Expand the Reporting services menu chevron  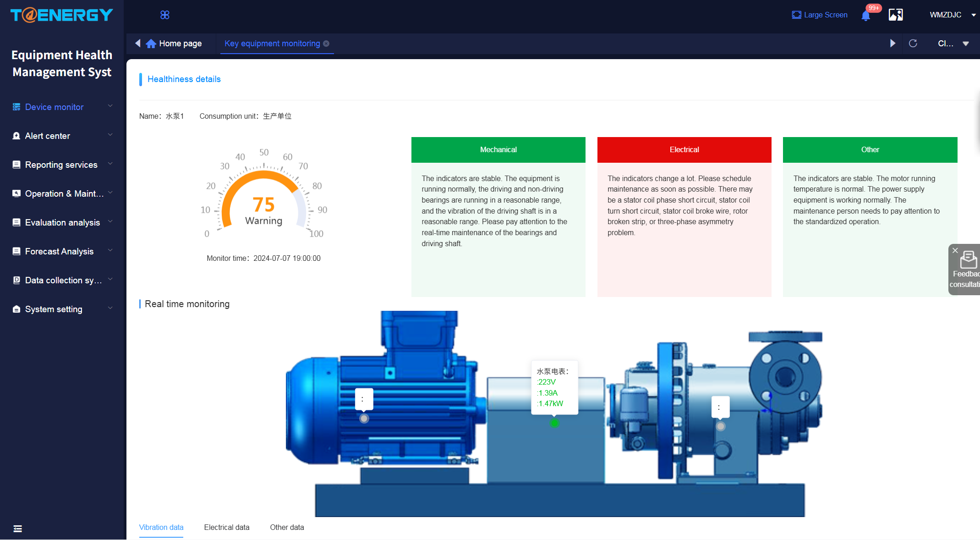point(110,164)
